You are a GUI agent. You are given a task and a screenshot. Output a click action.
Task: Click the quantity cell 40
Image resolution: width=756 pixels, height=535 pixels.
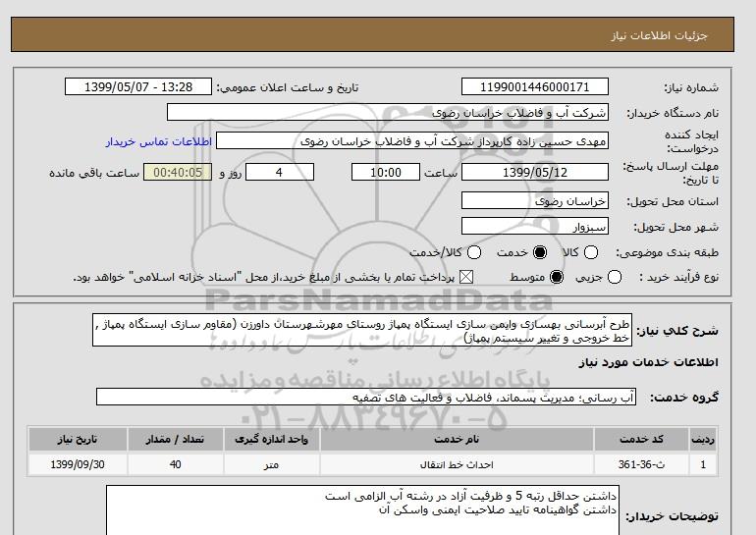tap(176, 464)
